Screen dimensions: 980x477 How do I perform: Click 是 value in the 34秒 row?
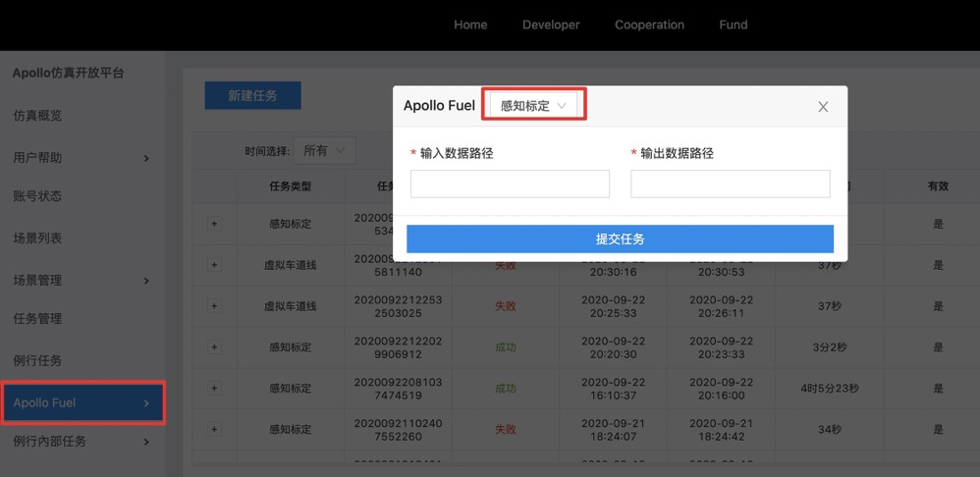pos(938,430)
